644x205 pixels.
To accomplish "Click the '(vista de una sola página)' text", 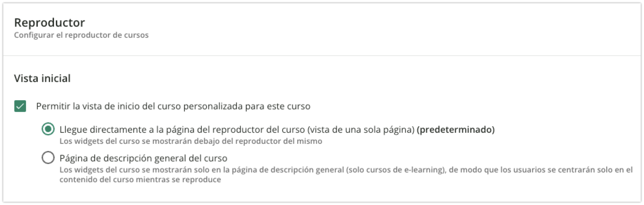I will [x=361, y=130].
